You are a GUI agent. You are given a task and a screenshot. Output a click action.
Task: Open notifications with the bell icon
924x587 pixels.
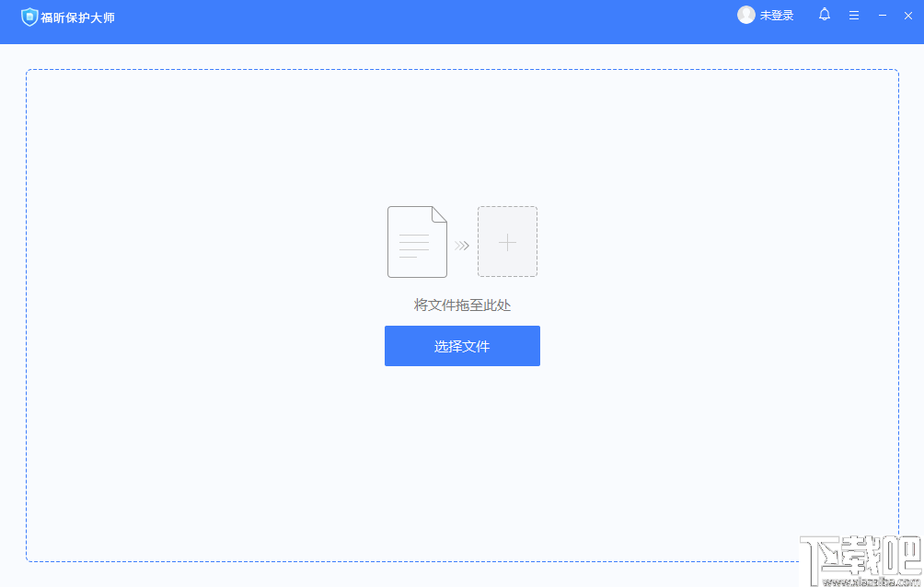pos(824,15)
